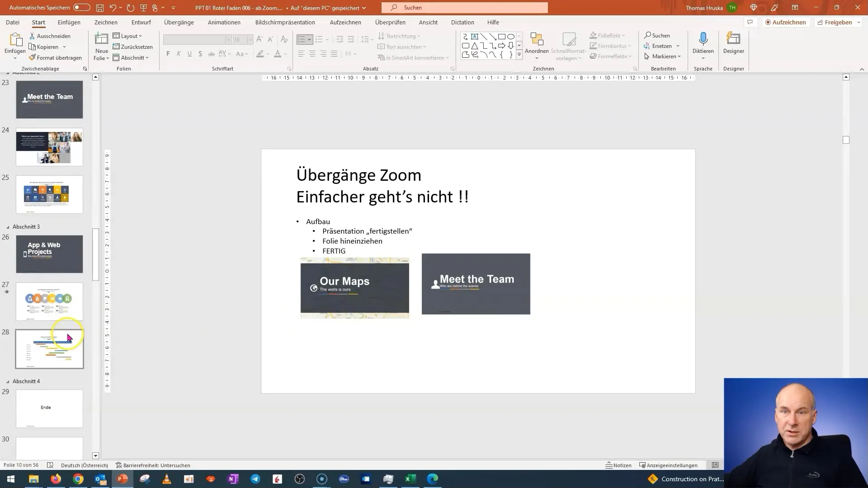Toggle Barrierefreiheit status indicator
This screenshot has width=868, height=488.
pyautogui.click(x=153, y=465)
